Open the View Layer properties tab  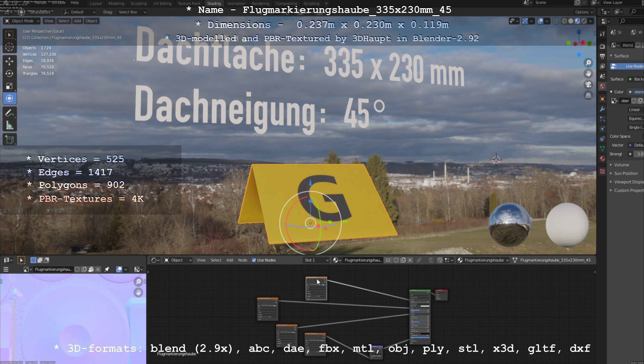point(602,66)
